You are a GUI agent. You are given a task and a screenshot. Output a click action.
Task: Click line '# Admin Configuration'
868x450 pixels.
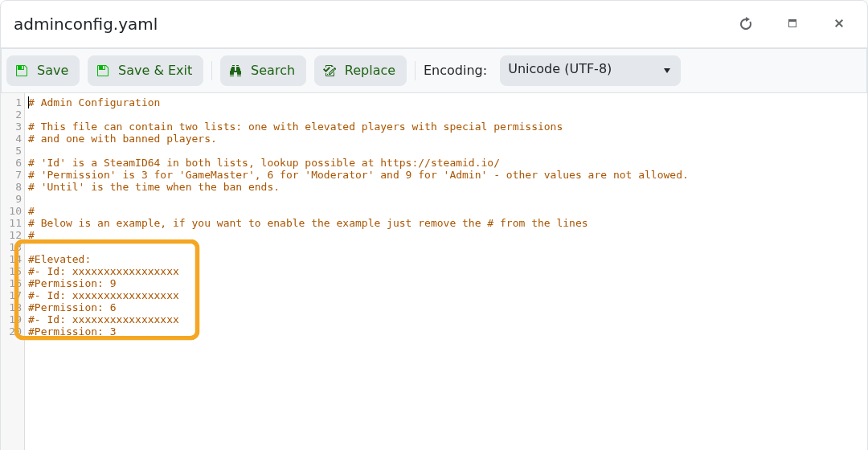(94, 102)
